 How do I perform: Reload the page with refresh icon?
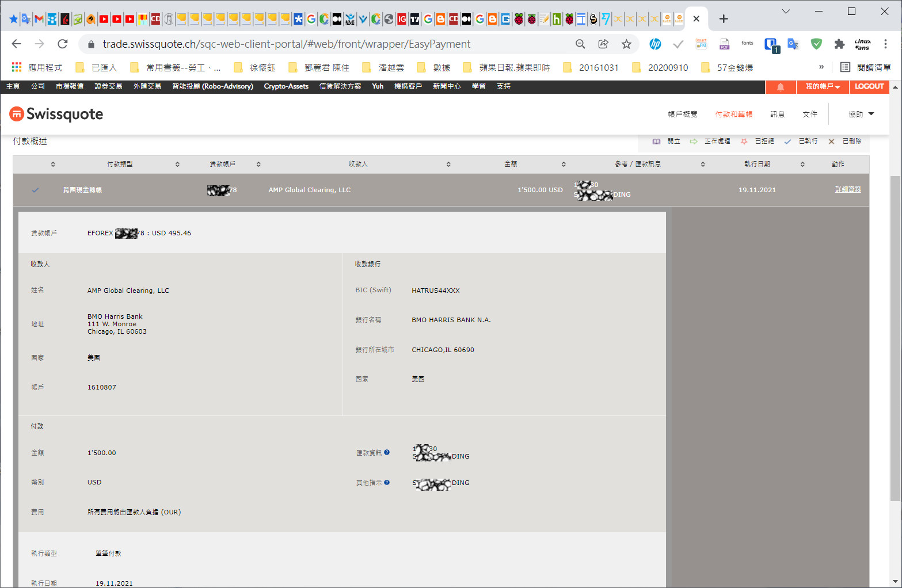pos(63,44)
